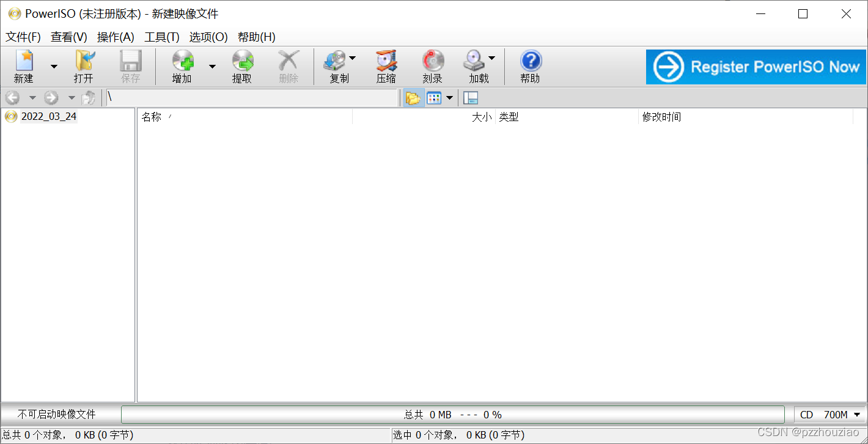Image resolution: width=868 pixels, height=444 pixels.
Task: Click the Register PowerISO Now banner
Action: click(756, 67)
